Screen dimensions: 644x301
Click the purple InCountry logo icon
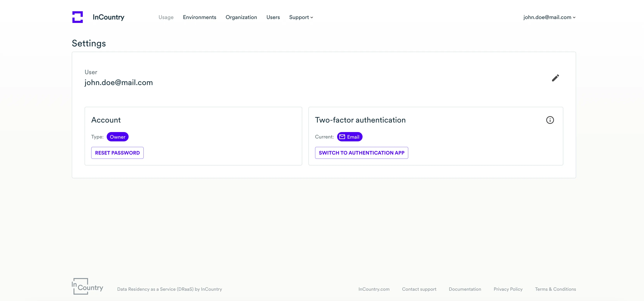pos(78,17)
